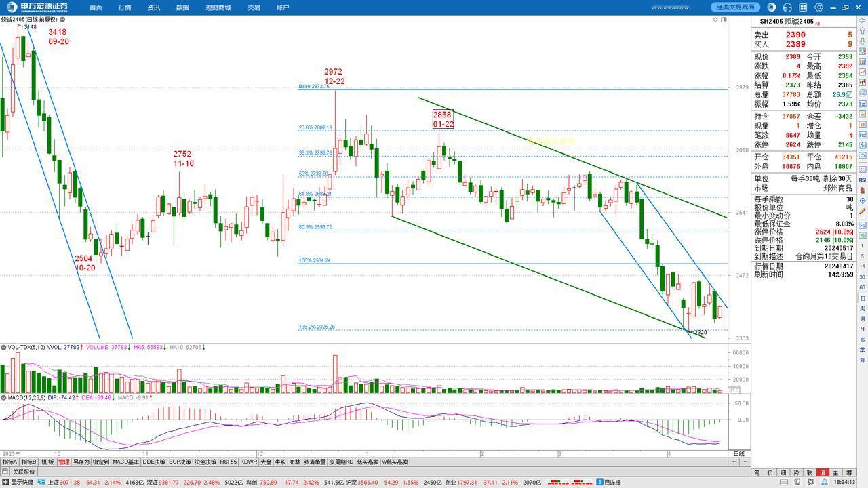This screenshot has width=868, height=488.
Task: Switch to the 联 linked tab
Action: [809, 472]
